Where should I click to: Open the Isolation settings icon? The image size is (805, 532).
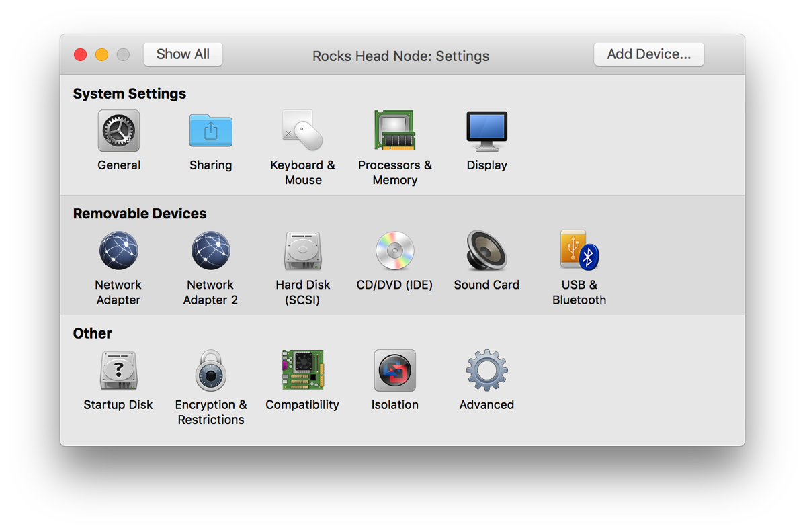pyautogui.click(x=395, y=371)
